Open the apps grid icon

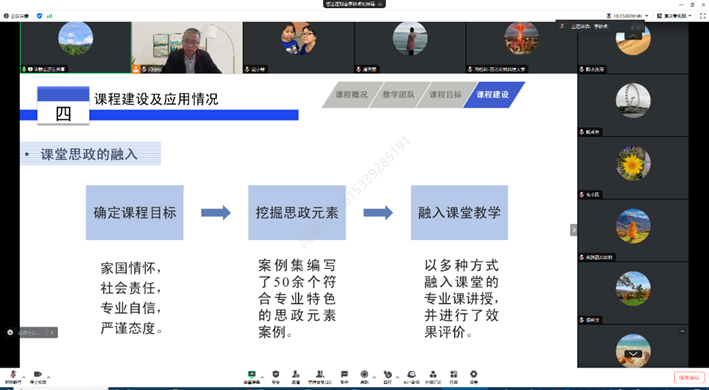click(454, 376)
